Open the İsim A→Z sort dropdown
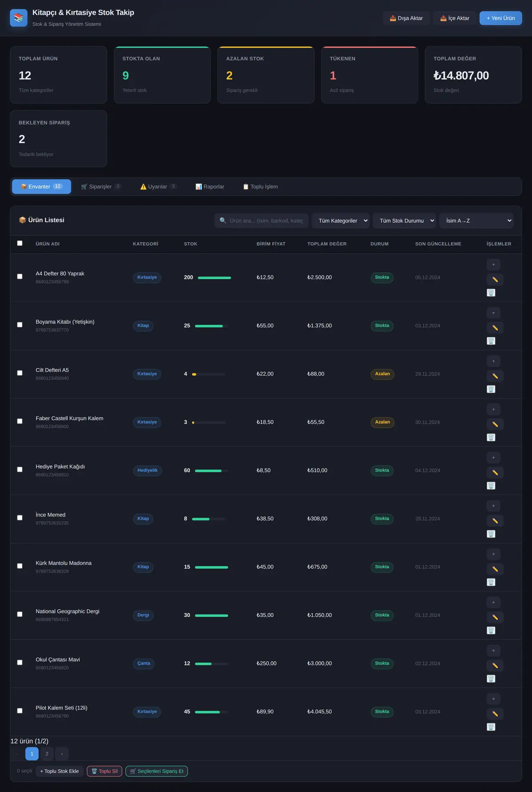Viewport: 532px width, 792px height. (476, 221)
